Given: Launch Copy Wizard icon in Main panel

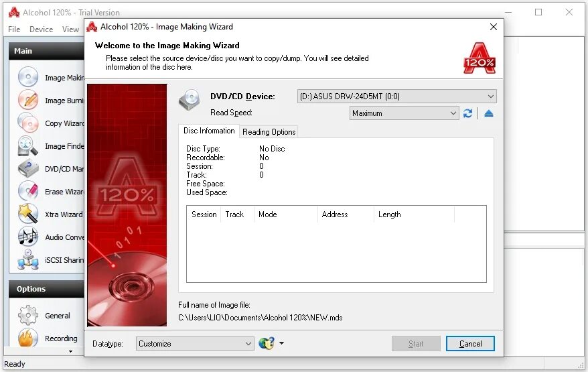Looking at the screenshot, I should (28, 123).
